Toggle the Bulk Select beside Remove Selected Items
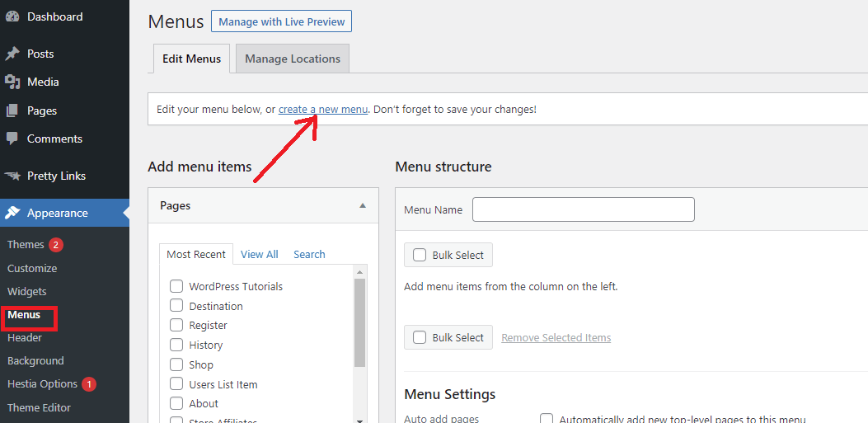 [x=420, y=337]
